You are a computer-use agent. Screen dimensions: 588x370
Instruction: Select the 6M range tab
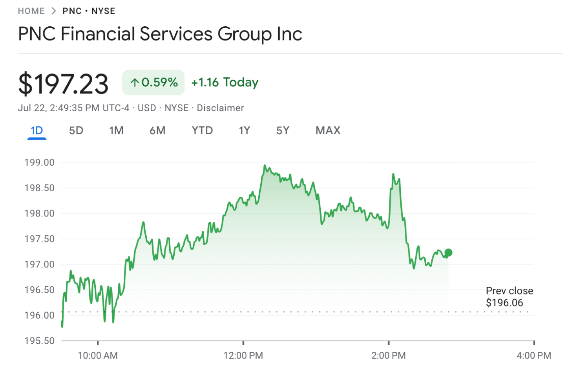coord(157,131)
